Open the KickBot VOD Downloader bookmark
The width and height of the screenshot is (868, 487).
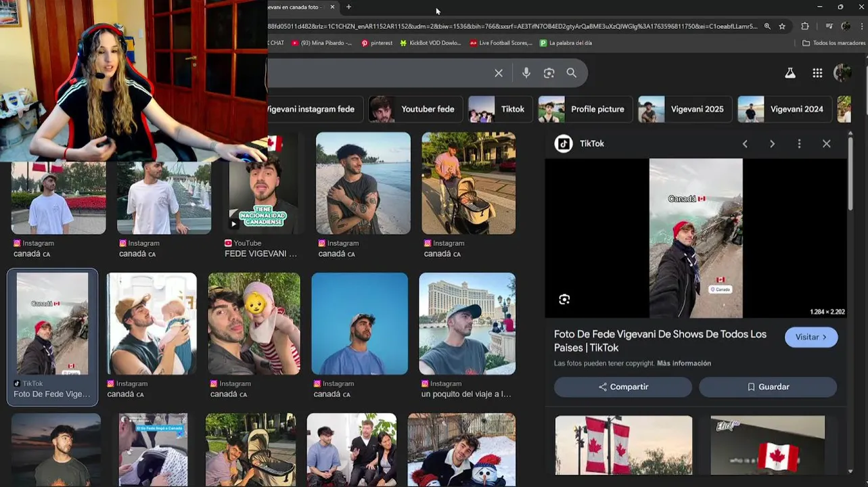click(x=430, y=43)
